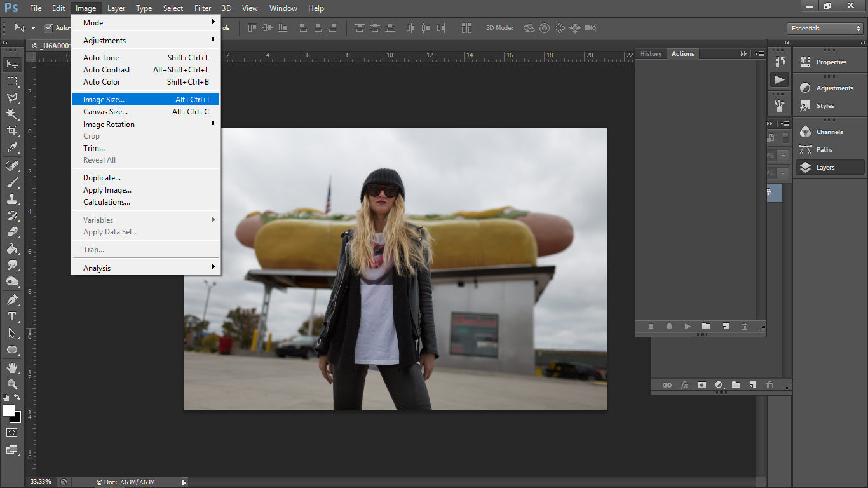Expand the Image Rotation submenu
Image resolution: width=868 pixels, height=488 pixels.
coord(109,124)
